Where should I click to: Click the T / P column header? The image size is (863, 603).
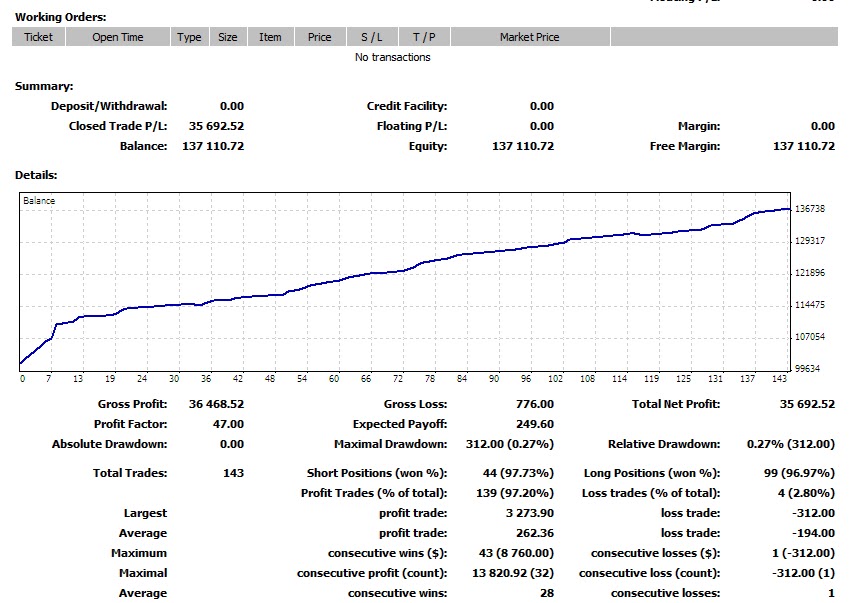point(424,37)
